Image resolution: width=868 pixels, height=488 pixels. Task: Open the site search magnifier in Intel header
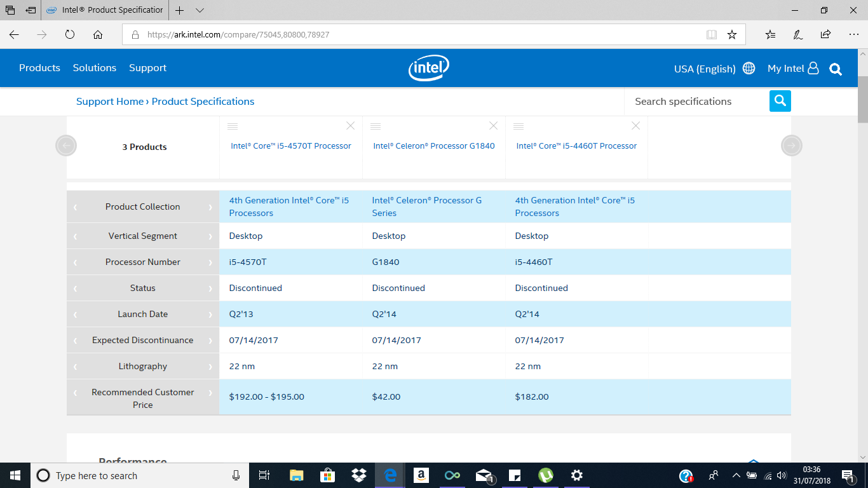836,69
